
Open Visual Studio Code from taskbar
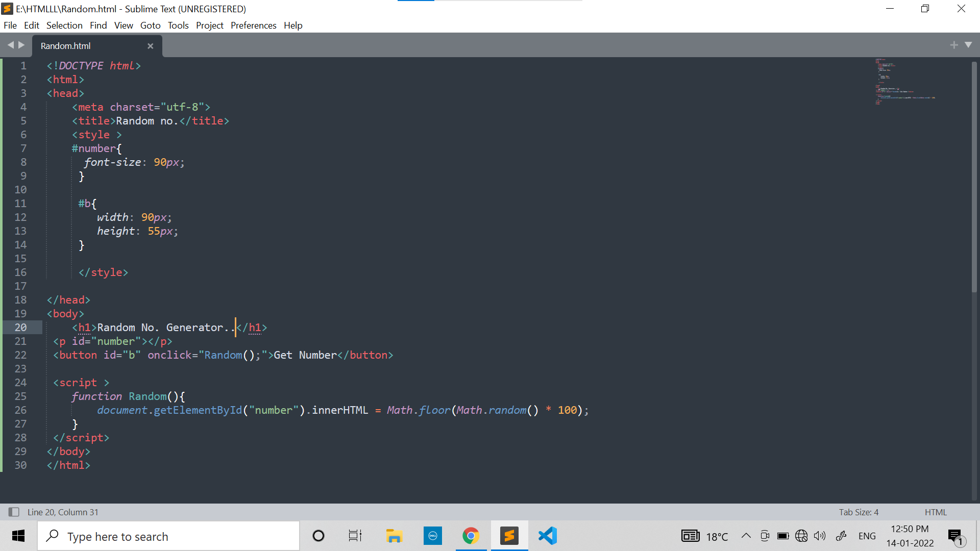[x=547, y=536]
